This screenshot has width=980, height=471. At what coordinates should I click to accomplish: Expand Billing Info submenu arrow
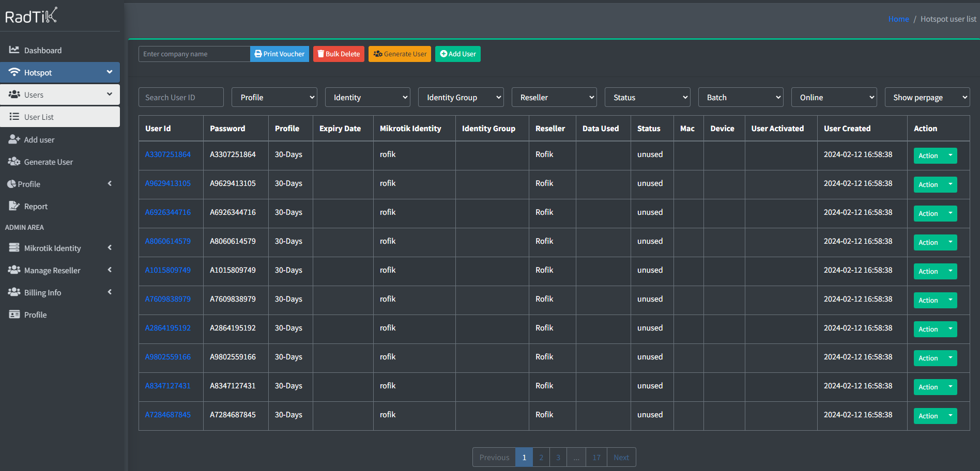[x=110, y=292]
